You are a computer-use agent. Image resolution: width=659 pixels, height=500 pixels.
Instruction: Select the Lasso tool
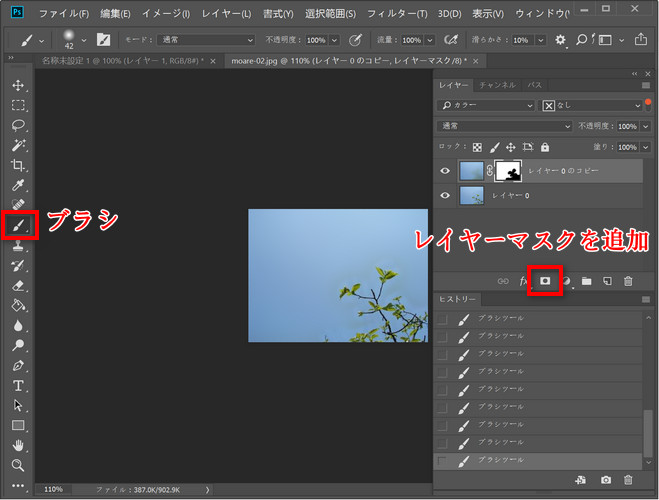click(x=18, y=125)
